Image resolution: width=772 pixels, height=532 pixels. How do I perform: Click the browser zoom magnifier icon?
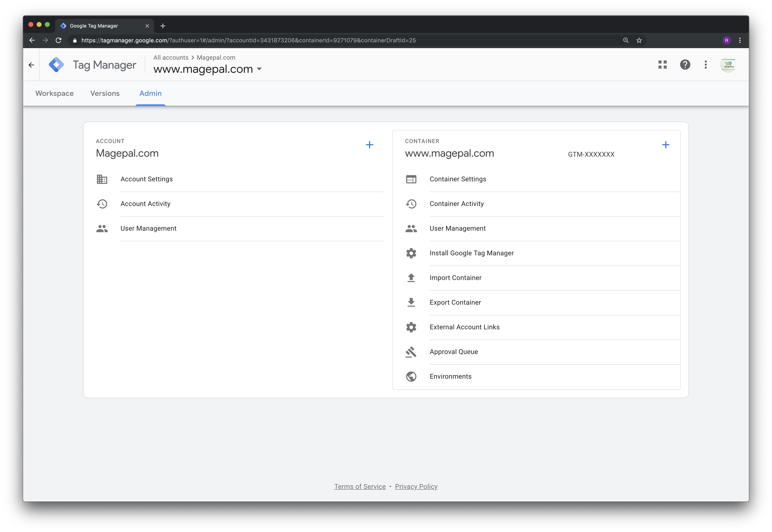626,40
